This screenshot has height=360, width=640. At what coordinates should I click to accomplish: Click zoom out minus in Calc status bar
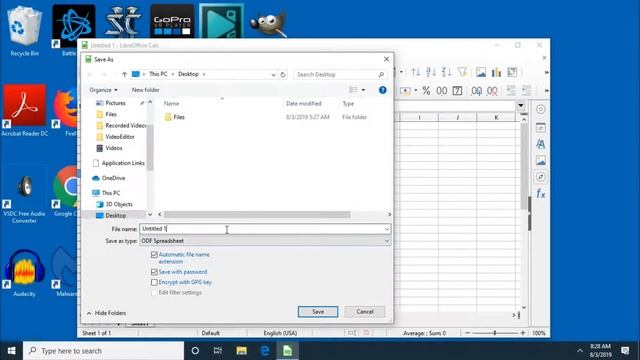click(x=468, y=333)
